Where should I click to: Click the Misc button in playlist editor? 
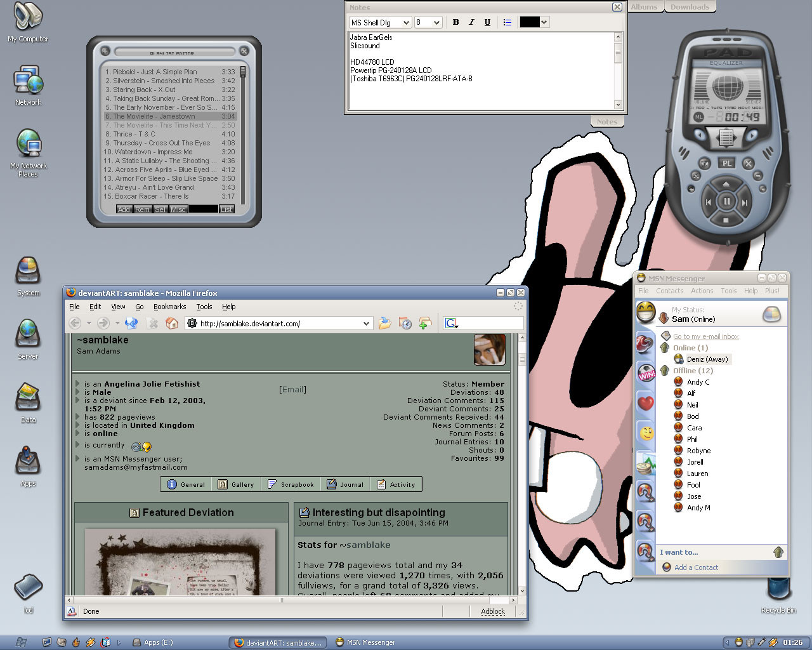click(178, 209)
